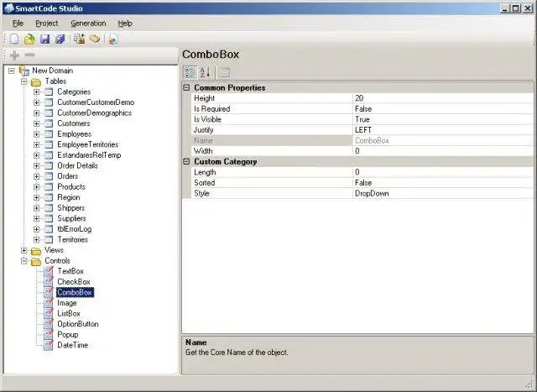Screen dimensions: 537x392
Task: Click the Popup control icon
Action: (49, 335)
